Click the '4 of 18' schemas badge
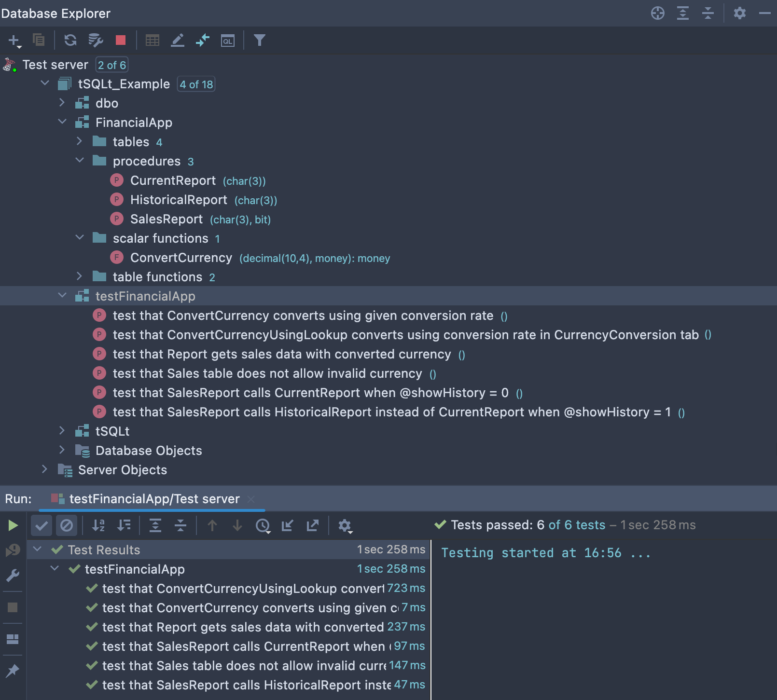This screenshot has width=777, height=700. [196, 84]
